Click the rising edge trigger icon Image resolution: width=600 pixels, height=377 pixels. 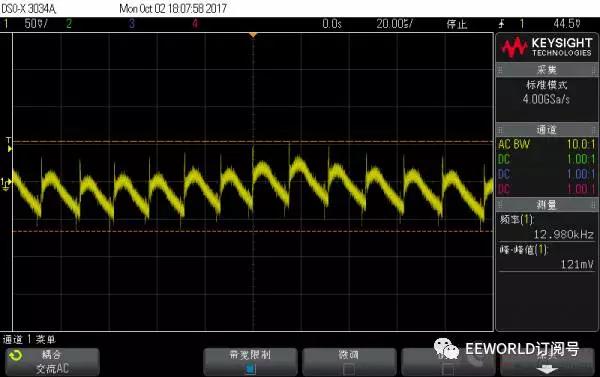click(501, 24)
